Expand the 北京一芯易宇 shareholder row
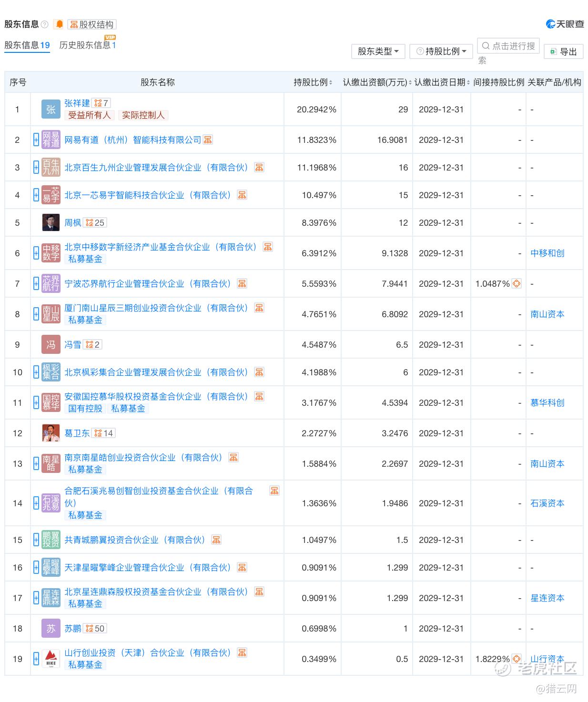 point(36,195)
